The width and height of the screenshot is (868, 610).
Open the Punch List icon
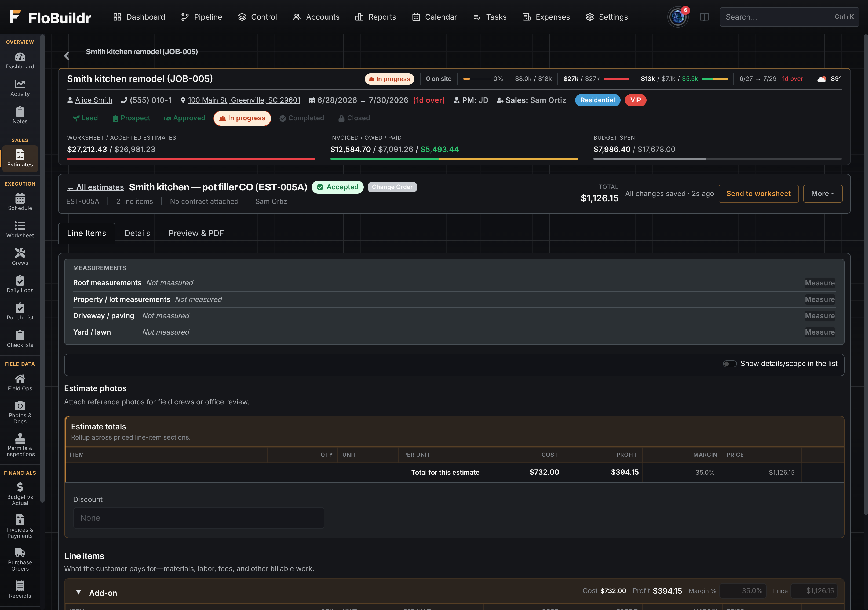20,308
